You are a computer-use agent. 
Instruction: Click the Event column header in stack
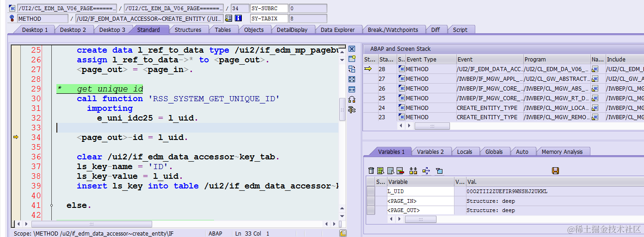[490, 59]
